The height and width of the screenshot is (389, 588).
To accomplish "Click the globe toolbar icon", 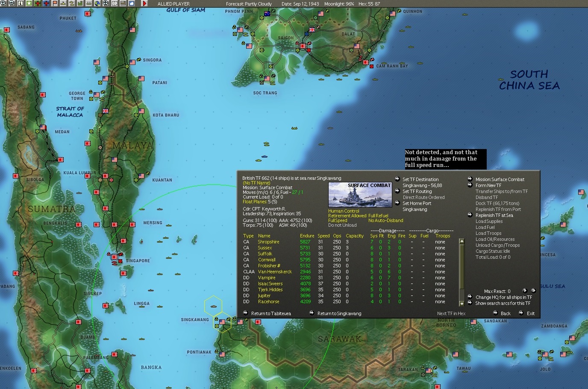I will click(97, 3).
